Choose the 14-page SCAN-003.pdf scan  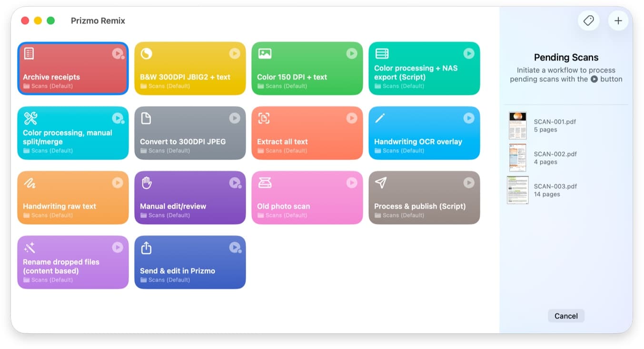(x=517, y=190)
